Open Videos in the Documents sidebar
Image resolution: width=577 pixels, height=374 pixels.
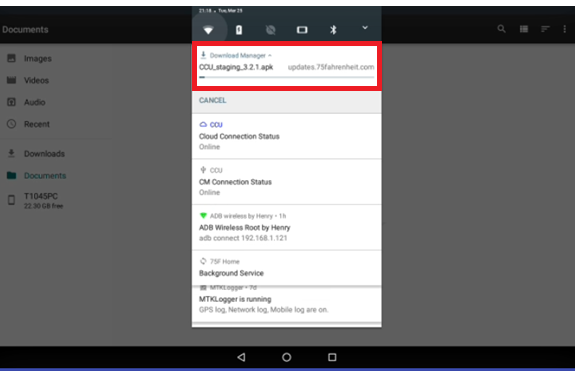pos(55,80)
